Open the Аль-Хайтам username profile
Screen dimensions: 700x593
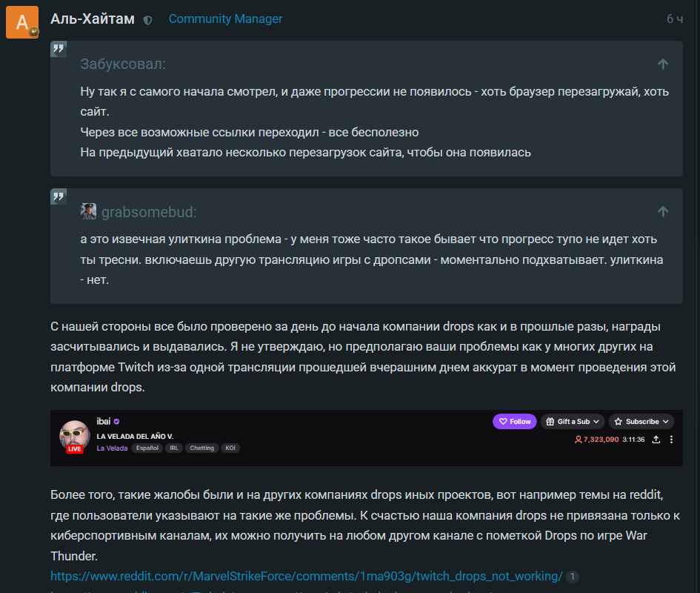pyautogui.click(x=93, y=19)
